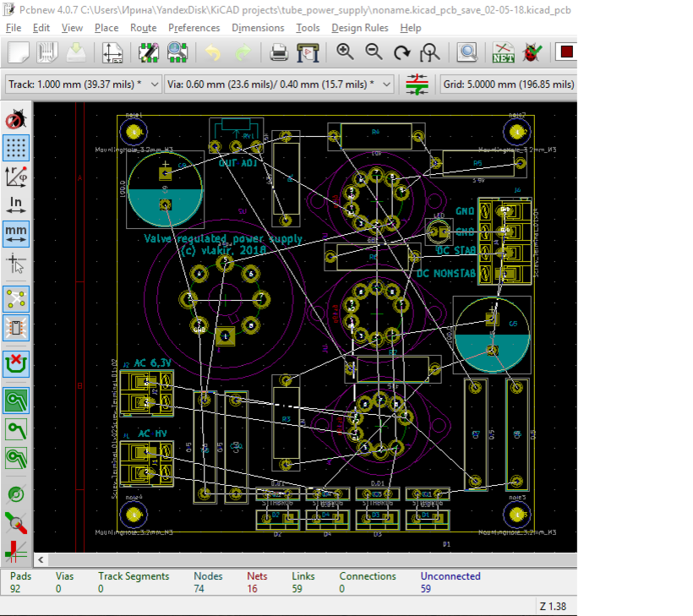Switch display units to millimeters
Image resolution: width=693 pixels, height=616 pixels.
coord(14,232)
